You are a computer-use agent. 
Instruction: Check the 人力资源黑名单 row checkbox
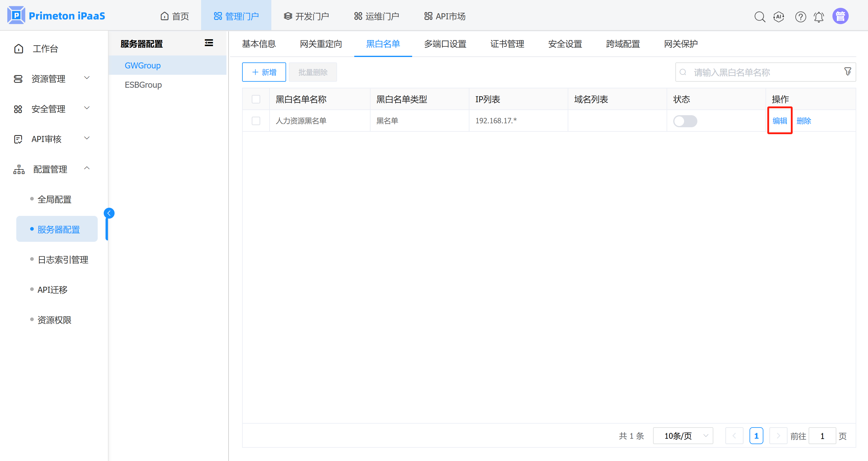pos(256,121)
